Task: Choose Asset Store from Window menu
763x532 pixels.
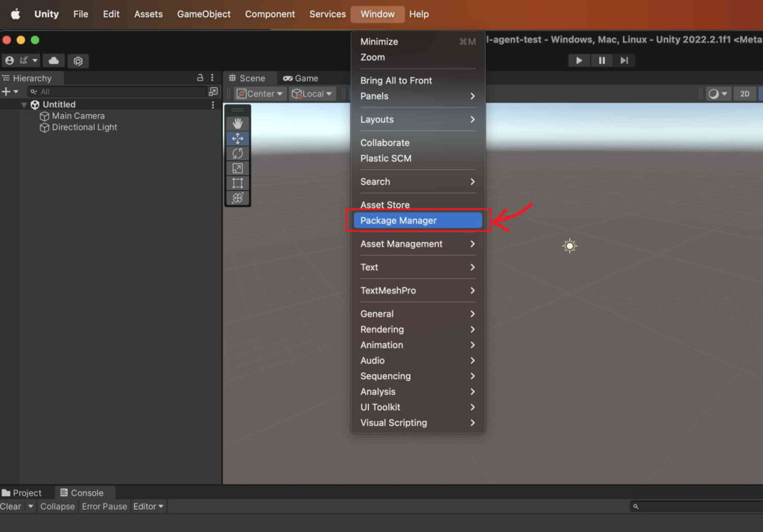Action: 418,205
